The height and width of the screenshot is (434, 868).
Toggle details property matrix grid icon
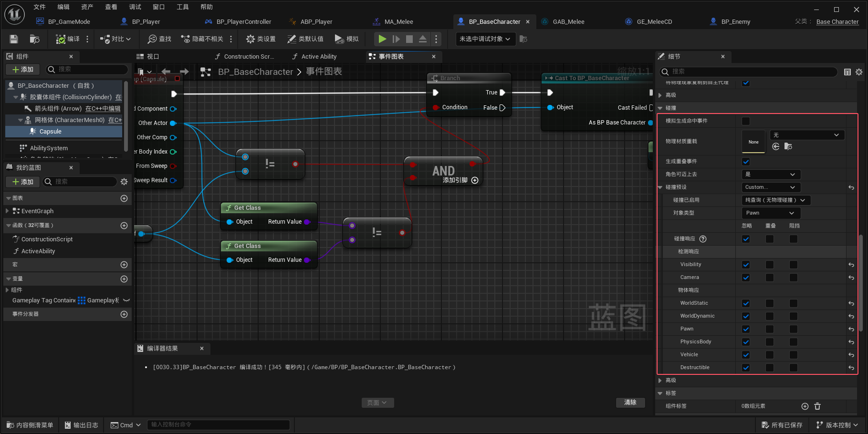[847, 72]
